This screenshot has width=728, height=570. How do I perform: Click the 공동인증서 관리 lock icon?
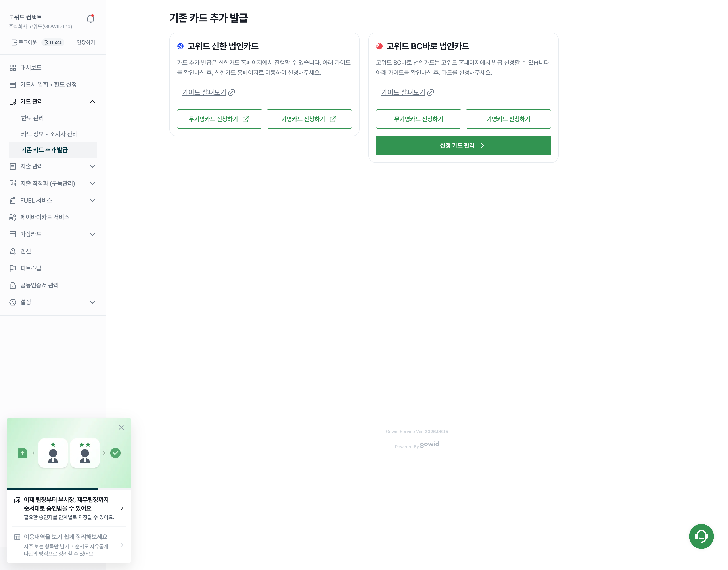pos(13,285)
